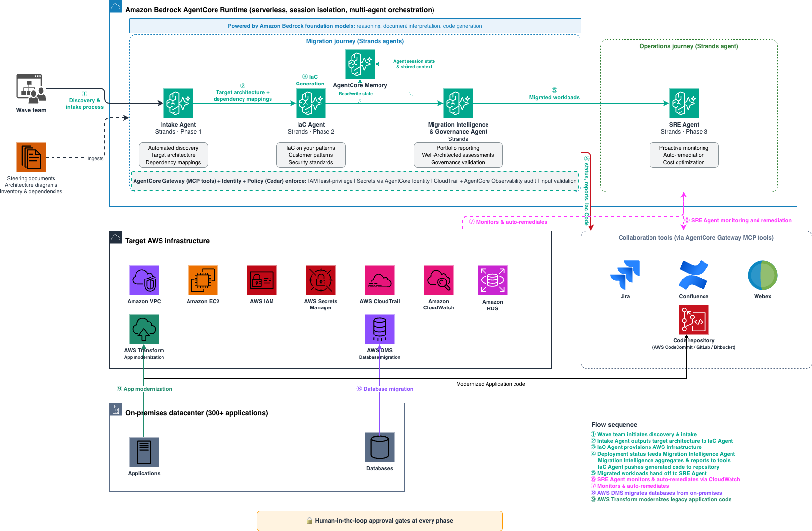This screenshot has height=531, width=812.
Task: Select the IaC on your patterns box
Action: [311, 155]
